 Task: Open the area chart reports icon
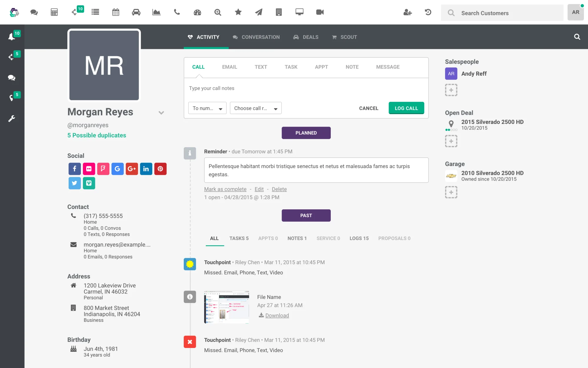156,12
